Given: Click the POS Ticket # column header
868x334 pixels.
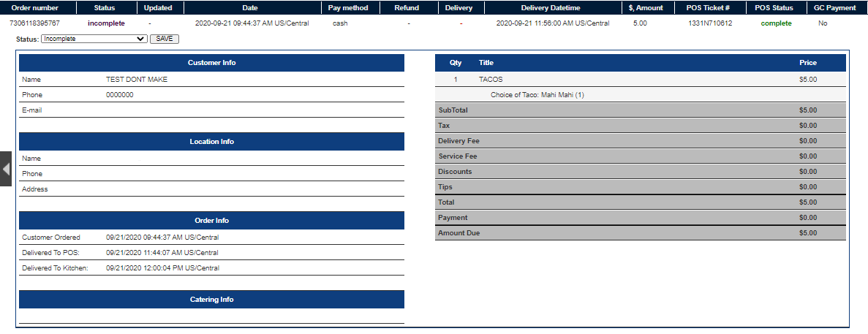Looking at the screenshot, I should click(x=710, y=8).
